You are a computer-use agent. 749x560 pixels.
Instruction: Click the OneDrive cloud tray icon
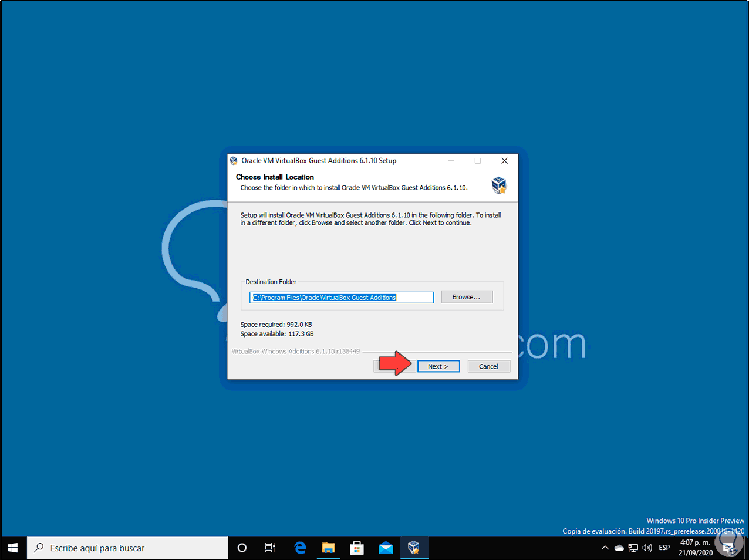tap(619, 548)
